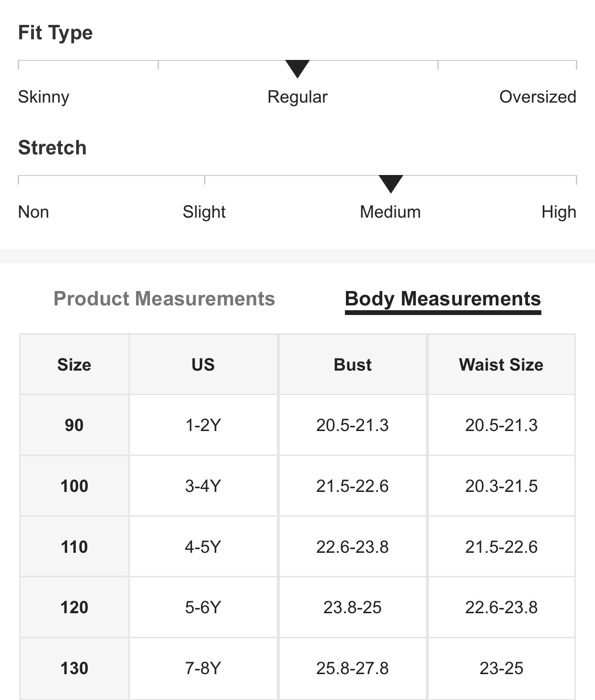The height and width of the screenshot is (700, 595).
Task: Click the Waist Size column header
Action: click(501, 365)
